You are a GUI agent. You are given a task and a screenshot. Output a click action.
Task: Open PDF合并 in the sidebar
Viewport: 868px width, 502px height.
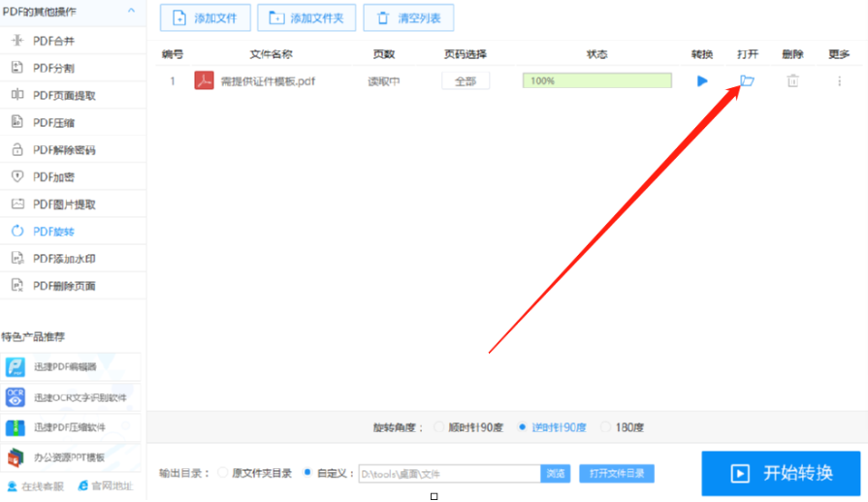[73, 41]
